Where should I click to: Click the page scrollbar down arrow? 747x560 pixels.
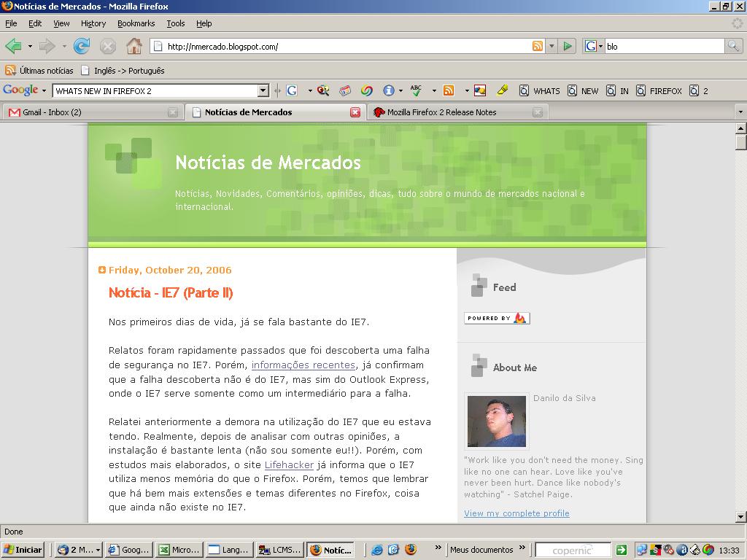pos(741,517)
